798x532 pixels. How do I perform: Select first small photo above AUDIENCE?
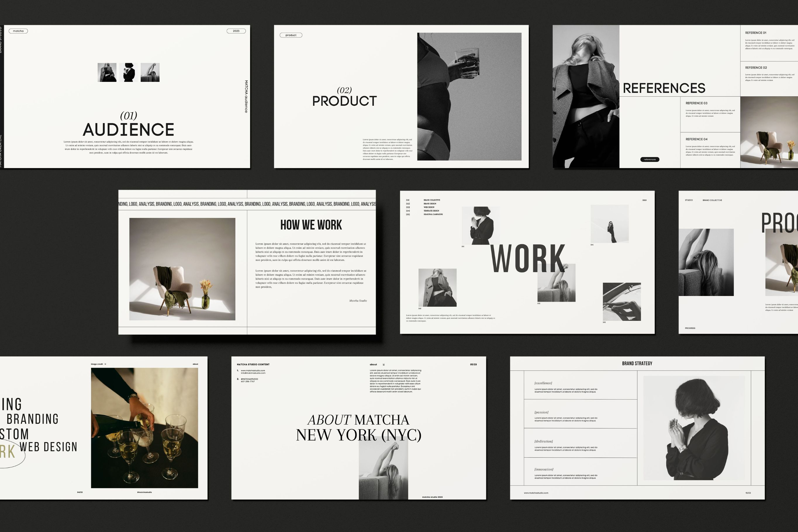point(107,72)
